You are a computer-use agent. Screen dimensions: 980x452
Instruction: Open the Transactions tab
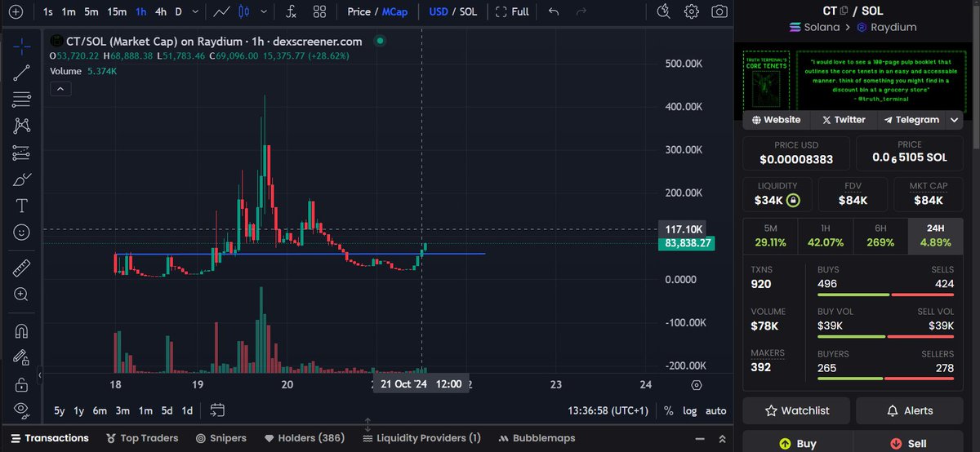coord(50,438)
